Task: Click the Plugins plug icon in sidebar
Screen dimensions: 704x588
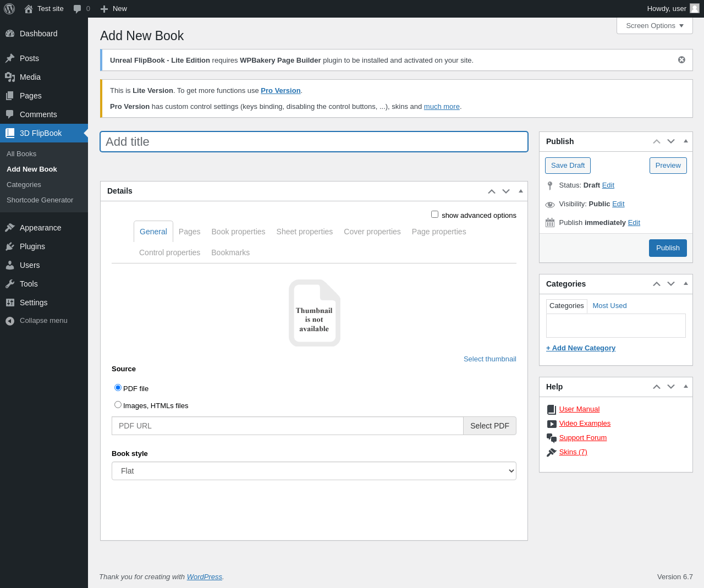Action: point(10,246)
